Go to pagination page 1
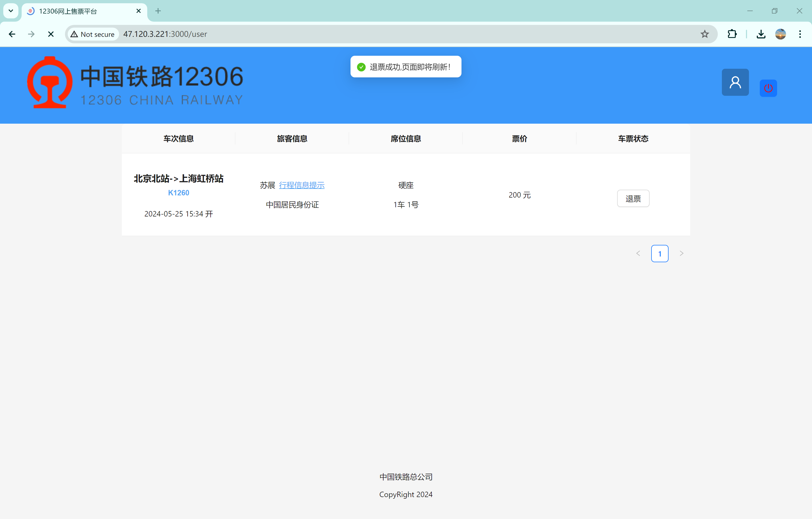 tap(660, 254)
